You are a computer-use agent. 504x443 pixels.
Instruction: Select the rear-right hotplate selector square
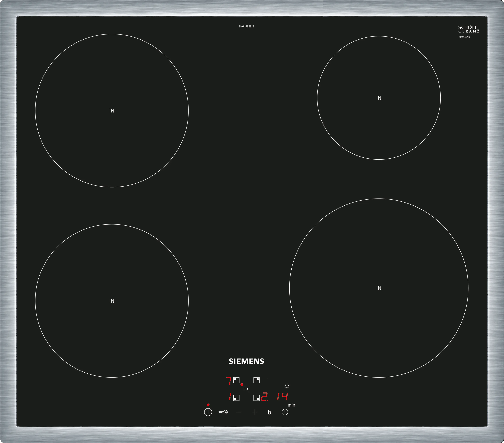pyautogui.click(x=256, y=380)
